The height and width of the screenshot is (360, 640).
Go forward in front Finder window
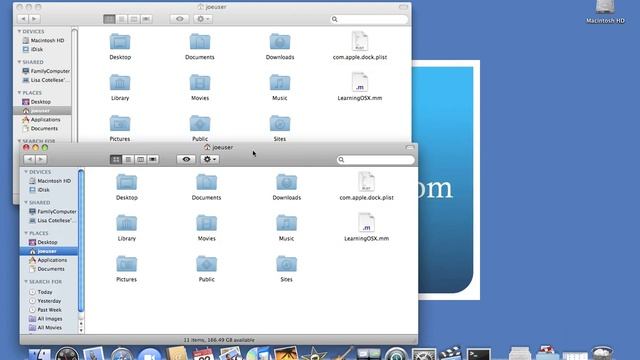point(41,159)
